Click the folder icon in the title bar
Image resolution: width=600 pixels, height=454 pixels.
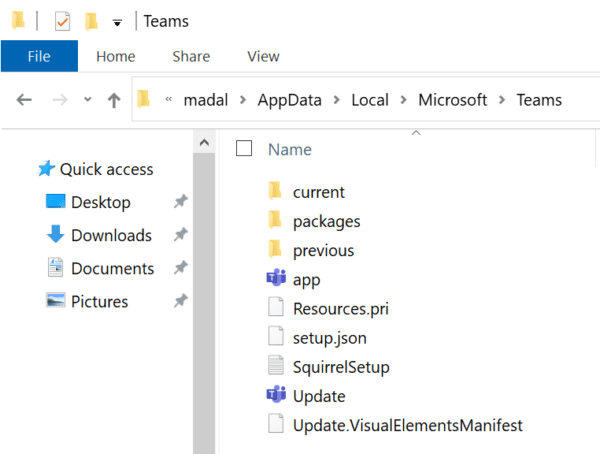(x=18, y=21)
